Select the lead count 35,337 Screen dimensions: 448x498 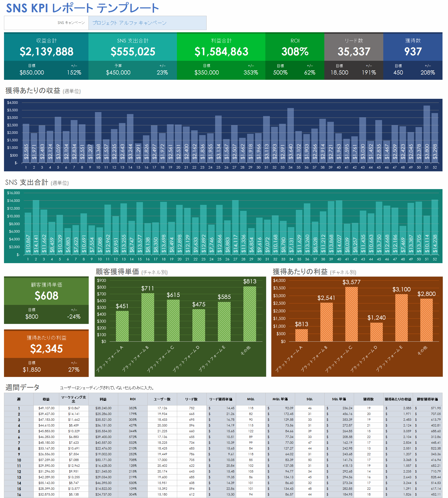point(354,52)
